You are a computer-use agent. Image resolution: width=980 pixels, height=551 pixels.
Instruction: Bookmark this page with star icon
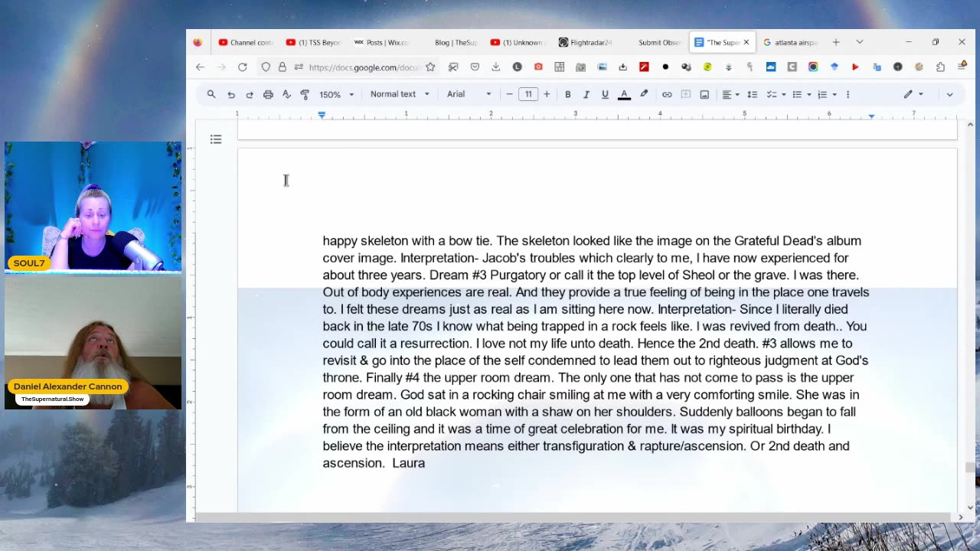click(x=430, y=67)
